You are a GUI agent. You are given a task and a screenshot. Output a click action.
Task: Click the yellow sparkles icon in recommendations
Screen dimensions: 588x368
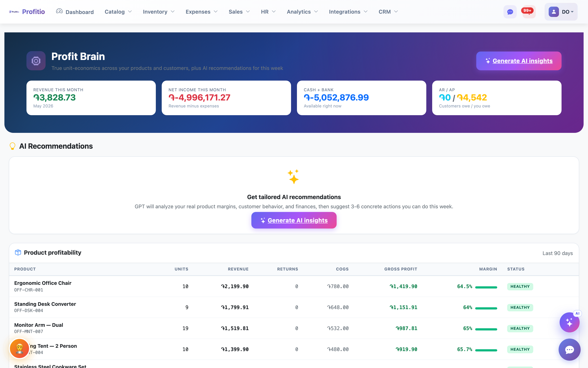point(293,177)
